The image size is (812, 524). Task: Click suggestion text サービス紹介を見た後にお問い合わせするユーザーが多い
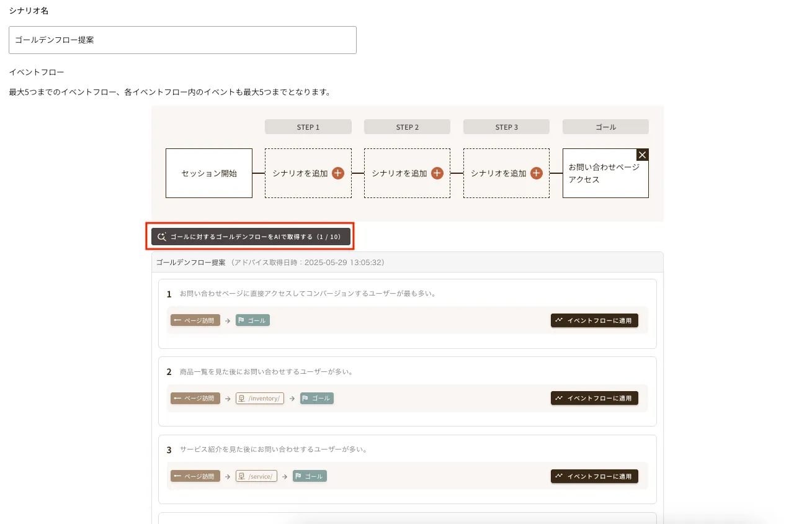pos(273,449)
